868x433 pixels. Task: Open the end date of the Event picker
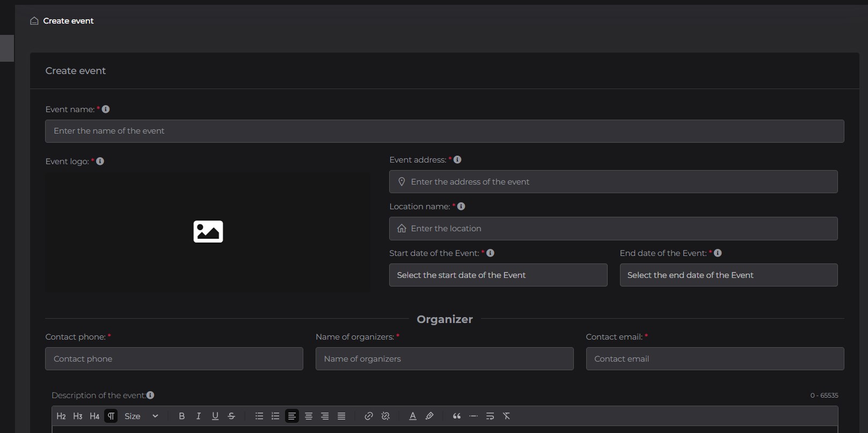coord(728,275)
